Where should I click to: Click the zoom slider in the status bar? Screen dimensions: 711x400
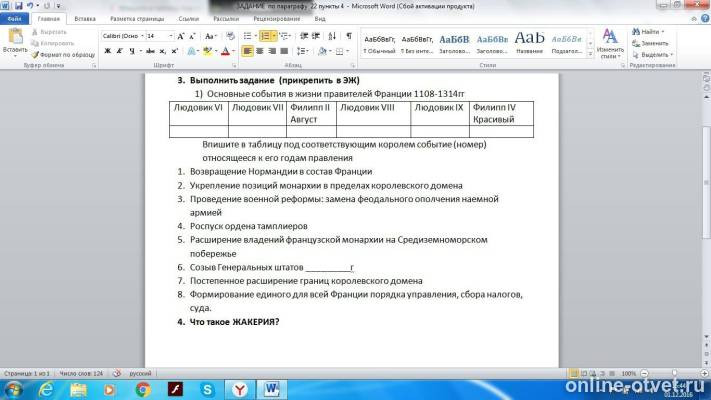point(674,373)
